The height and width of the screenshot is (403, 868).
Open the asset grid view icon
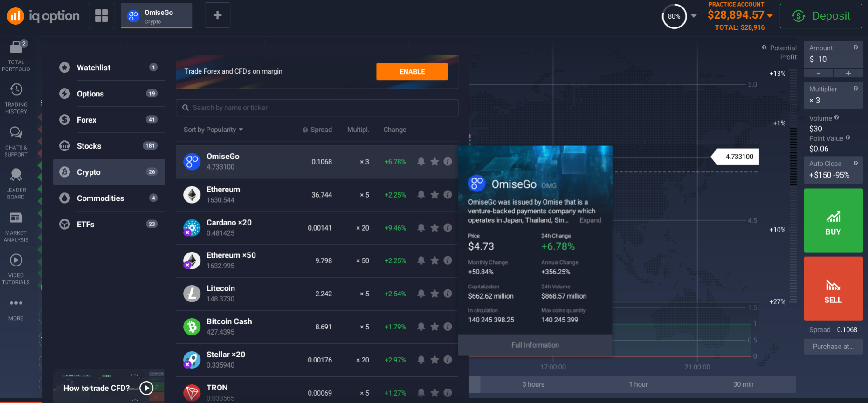[x=101, y=15]
